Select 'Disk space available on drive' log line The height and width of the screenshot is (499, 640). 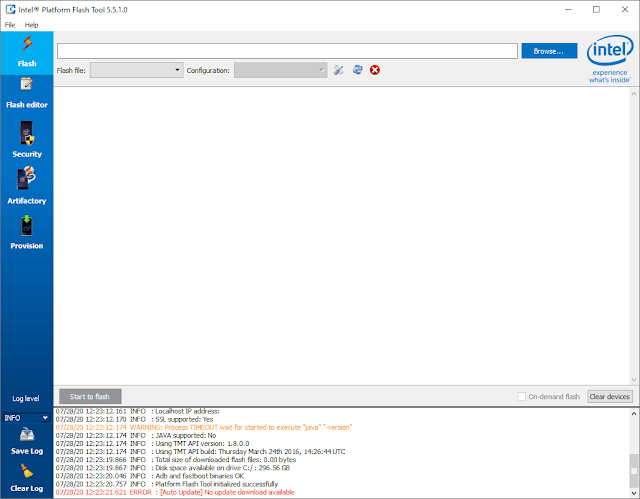tap(173, 468)
